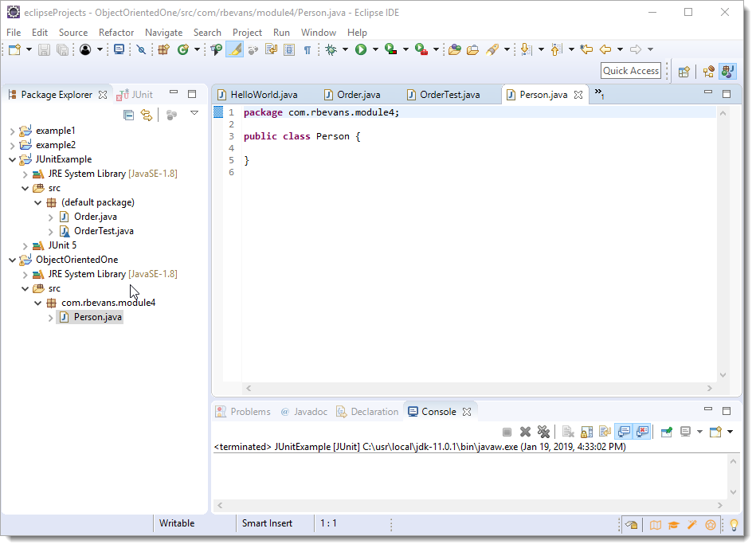Click the New Java Class icon

click(183, 49)
